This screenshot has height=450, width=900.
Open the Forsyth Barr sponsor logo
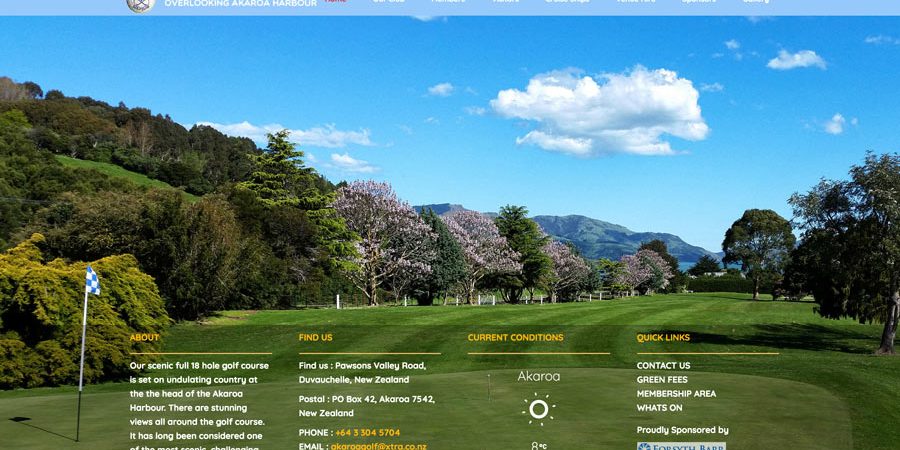click(x=681, y=446)
